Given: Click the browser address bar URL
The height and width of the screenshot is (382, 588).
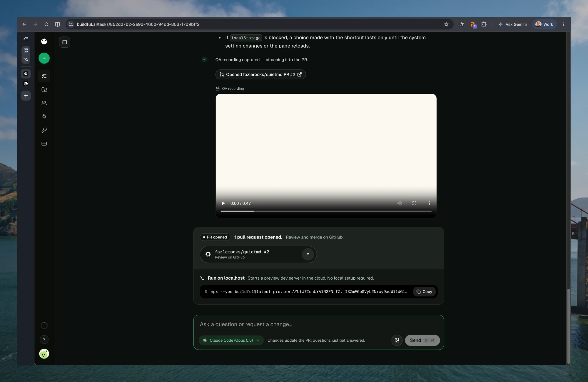Looking at the screenshot, I should pyautogui.click(x=138, y=24).
